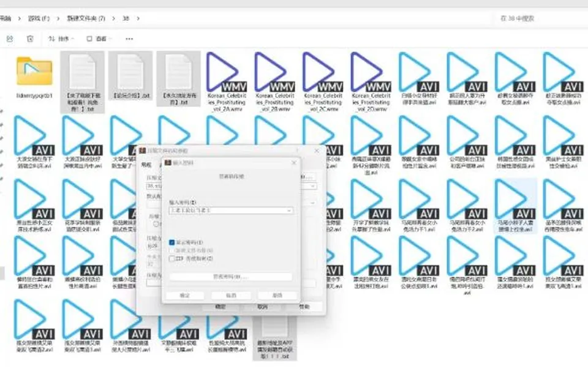The height and width of the screenshot is (371, 588).
Task: Click the Share icon in Explorer toolbar
Action: click(x=10, y=39)
